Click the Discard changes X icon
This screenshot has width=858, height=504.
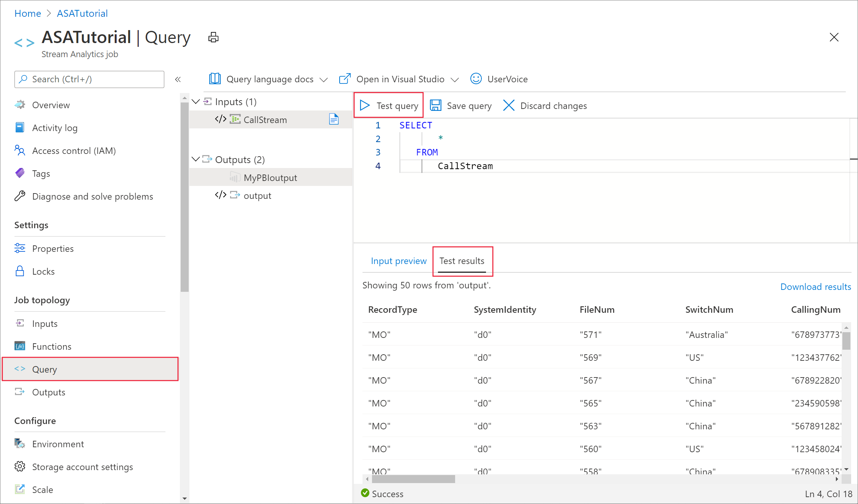pyautogui.click(x=509, y=106)
